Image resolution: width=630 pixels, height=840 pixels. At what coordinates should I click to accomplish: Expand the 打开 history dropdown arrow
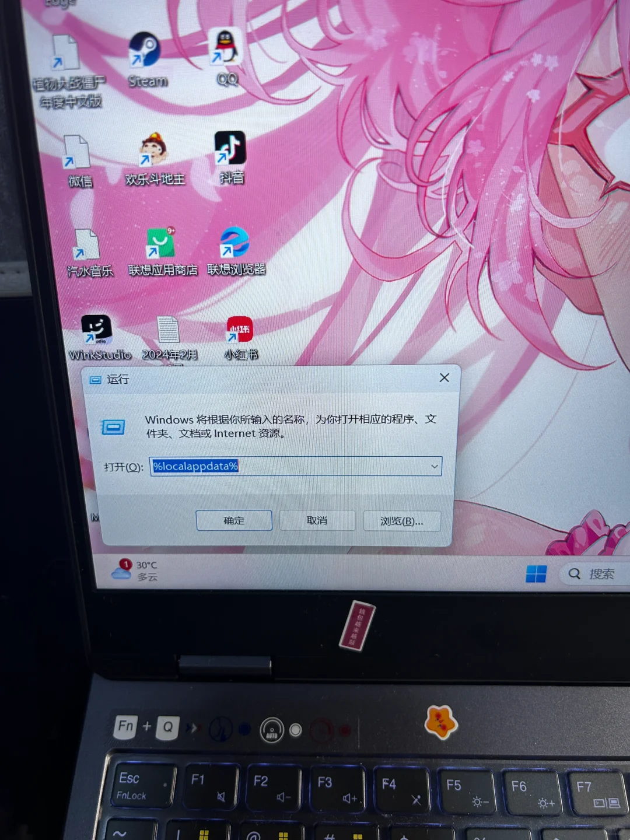point(434,466)
